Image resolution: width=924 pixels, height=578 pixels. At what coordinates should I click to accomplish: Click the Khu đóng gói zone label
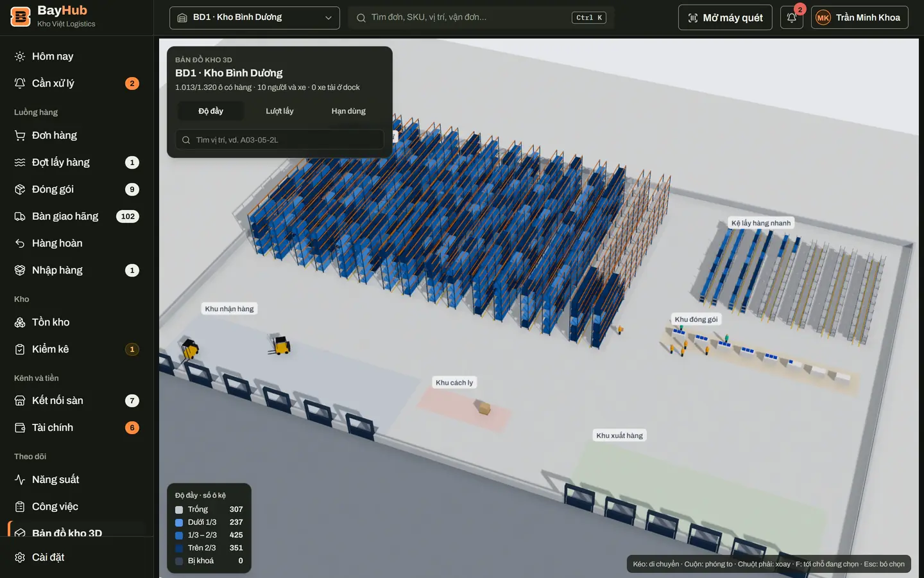(x=696, y=319)
